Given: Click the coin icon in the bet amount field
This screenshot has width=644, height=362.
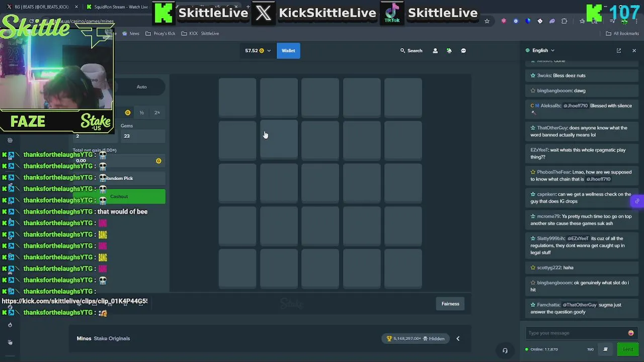Looking at the screenshot, I should 128,113.
